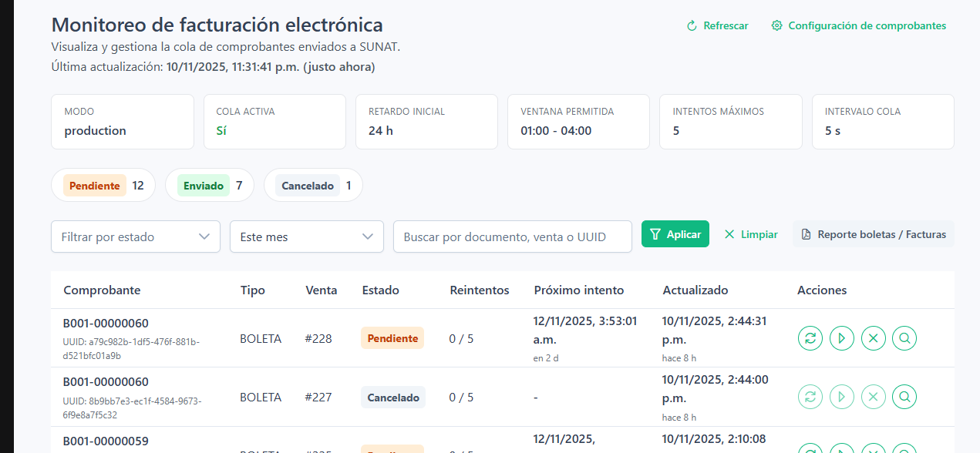Toggle the Enviado 7 status chip
The width and height of the screenshot is (980, 453).
[209, 185]
